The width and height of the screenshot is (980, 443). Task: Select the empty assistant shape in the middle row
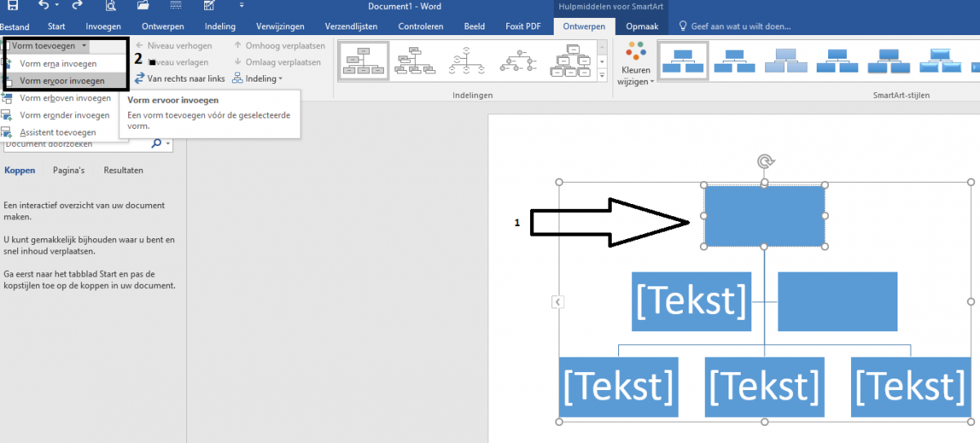tap(837, 302)
